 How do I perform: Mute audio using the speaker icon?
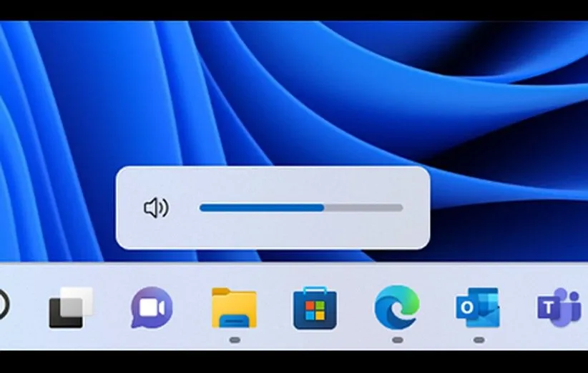(155, 208)
